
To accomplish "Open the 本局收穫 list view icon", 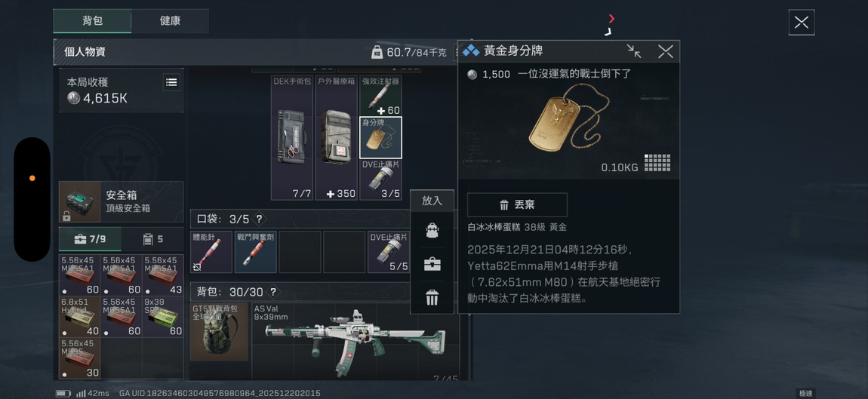I will pos(171,82).
